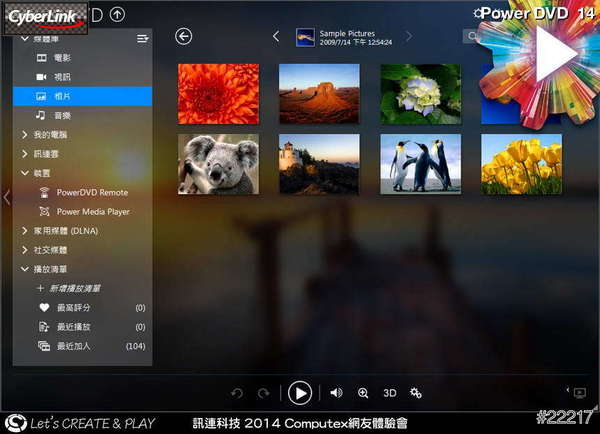Open player settings gears icon
Viewport: 600px width, 434px height.
(416, 393)
